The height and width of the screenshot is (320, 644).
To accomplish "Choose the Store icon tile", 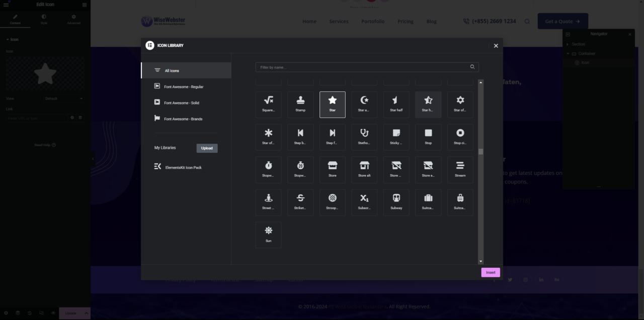I will [x=332, y=170].
